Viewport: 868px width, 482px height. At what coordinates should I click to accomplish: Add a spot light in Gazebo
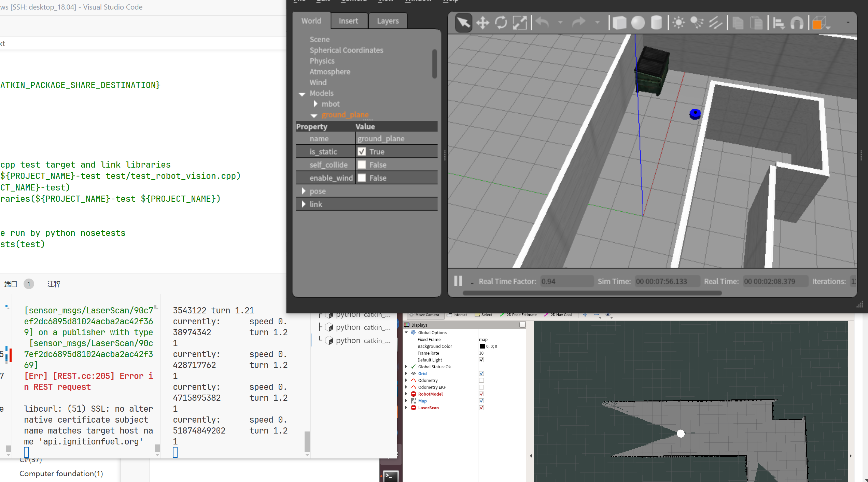(697, 23)
